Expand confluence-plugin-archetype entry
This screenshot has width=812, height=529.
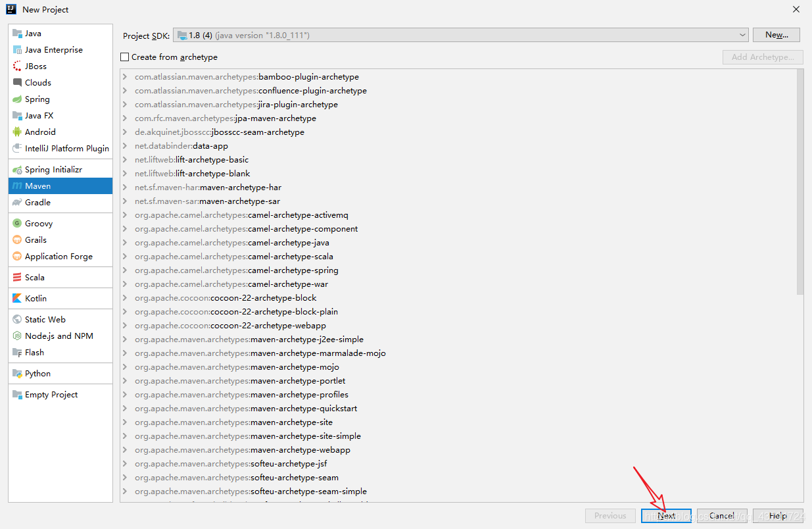(x=125, y=91)
